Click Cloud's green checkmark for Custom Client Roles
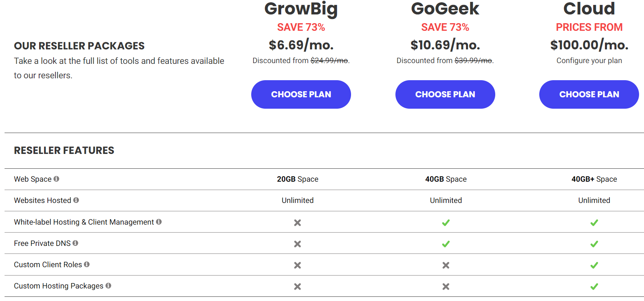This screenshot has height=301, width=644. 594,265
